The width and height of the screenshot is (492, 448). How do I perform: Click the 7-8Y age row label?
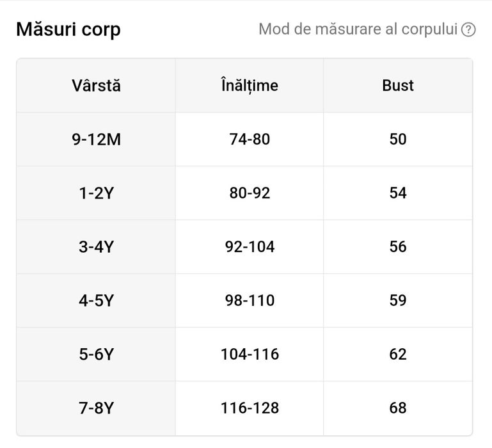[x=96, y=408]
